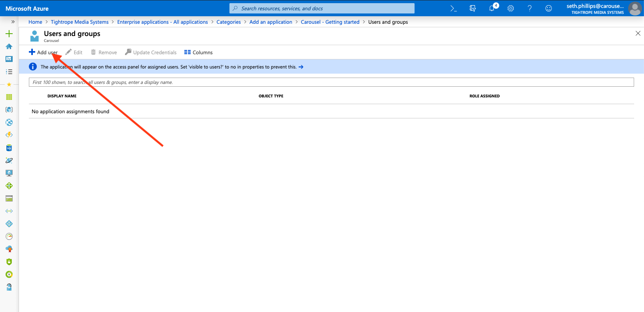644x312 pixels.
Task: Open All resources green grid icon
Action: 9,97
